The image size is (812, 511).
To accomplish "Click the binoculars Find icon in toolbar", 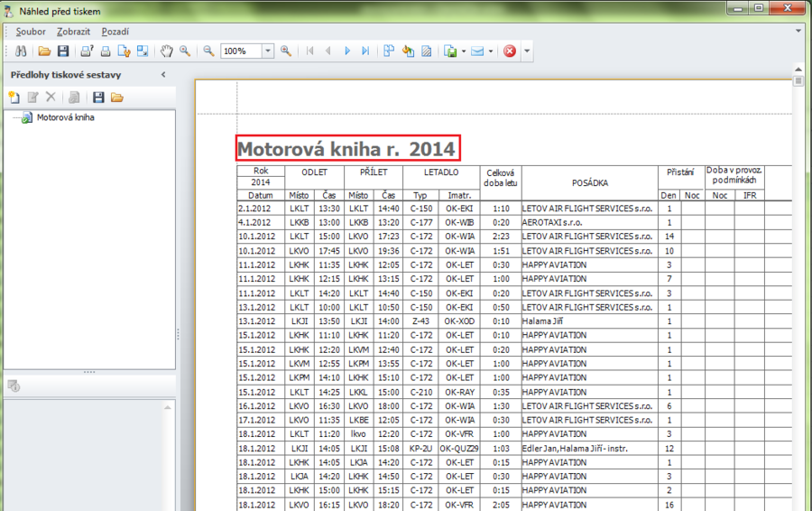I will click(23, 51).
